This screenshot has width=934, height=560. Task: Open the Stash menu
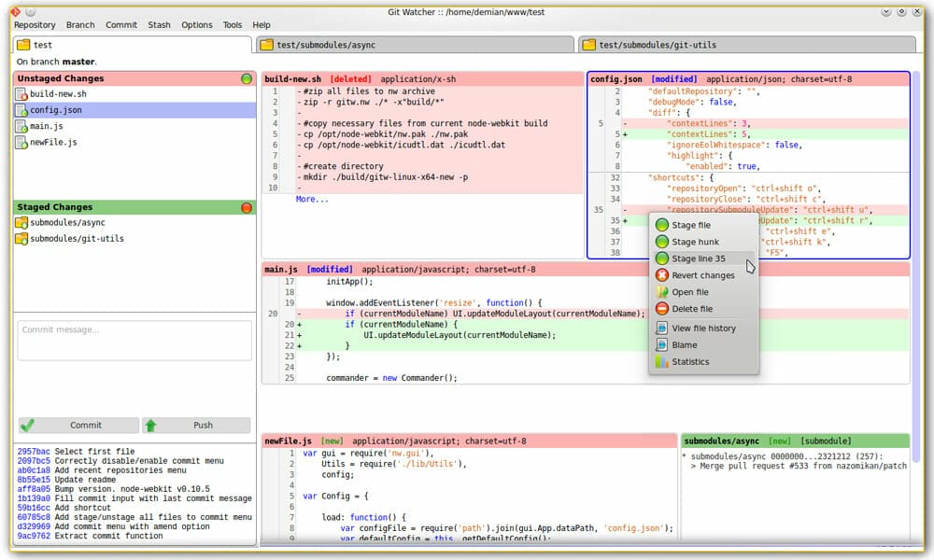[159, 25]
